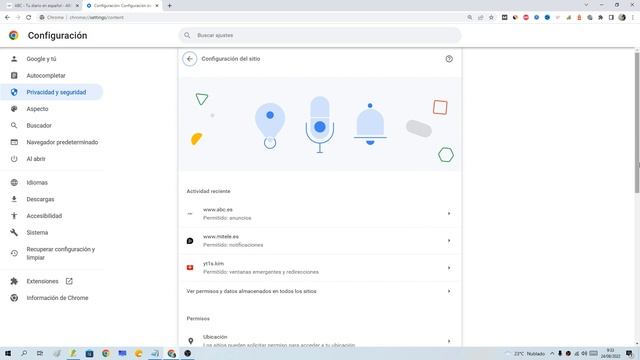Open the site settings help icon
This screenshot has width=640, height=360.
pyautogui.click(x=449, y=59)
